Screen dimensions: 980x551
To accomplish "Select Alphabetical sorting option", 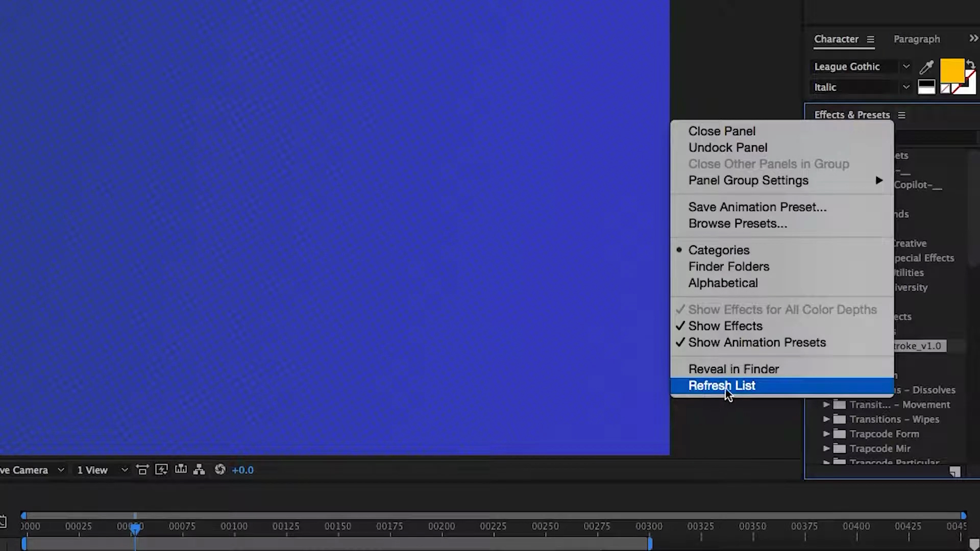I will point(723,283).
